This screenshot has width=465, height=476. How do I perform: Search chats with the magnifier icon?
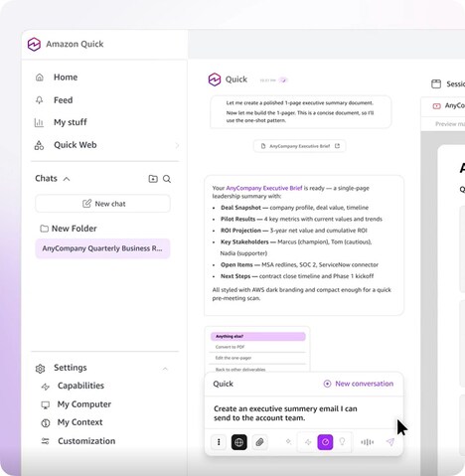[x=167, y=179]
